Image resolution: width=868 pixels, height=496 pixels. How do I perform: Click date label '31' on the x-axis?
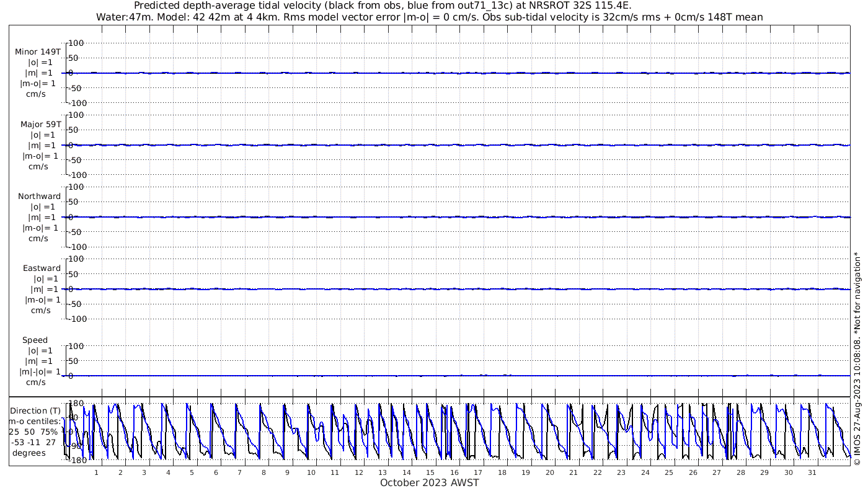812,472
